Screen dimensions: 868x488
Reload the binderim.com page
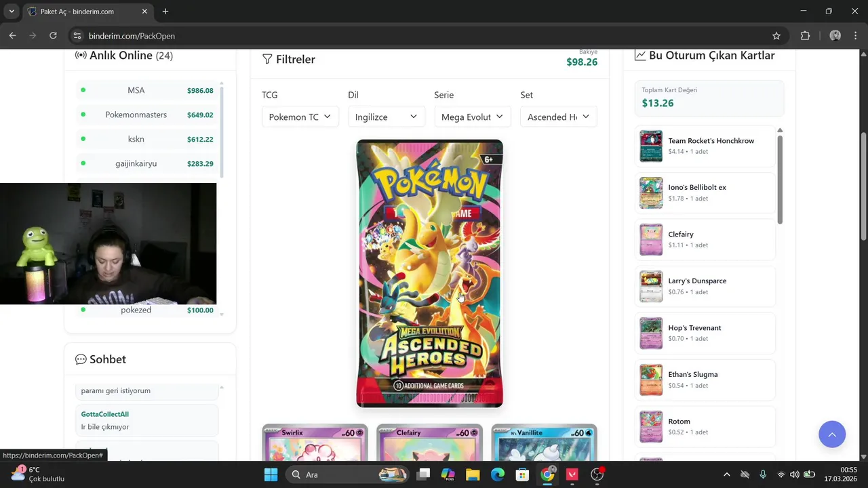click(53, 36)
